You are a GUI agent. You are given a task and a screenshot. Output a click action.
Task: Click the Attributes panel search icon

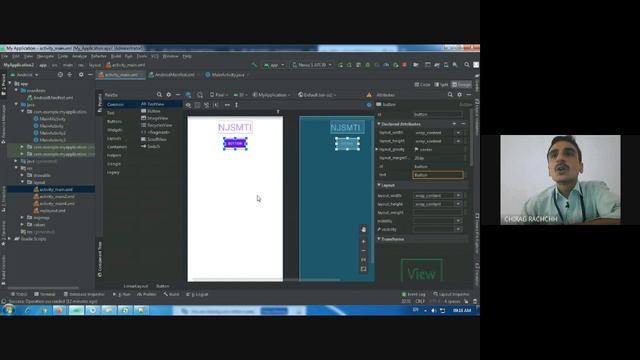pos(450,95)
